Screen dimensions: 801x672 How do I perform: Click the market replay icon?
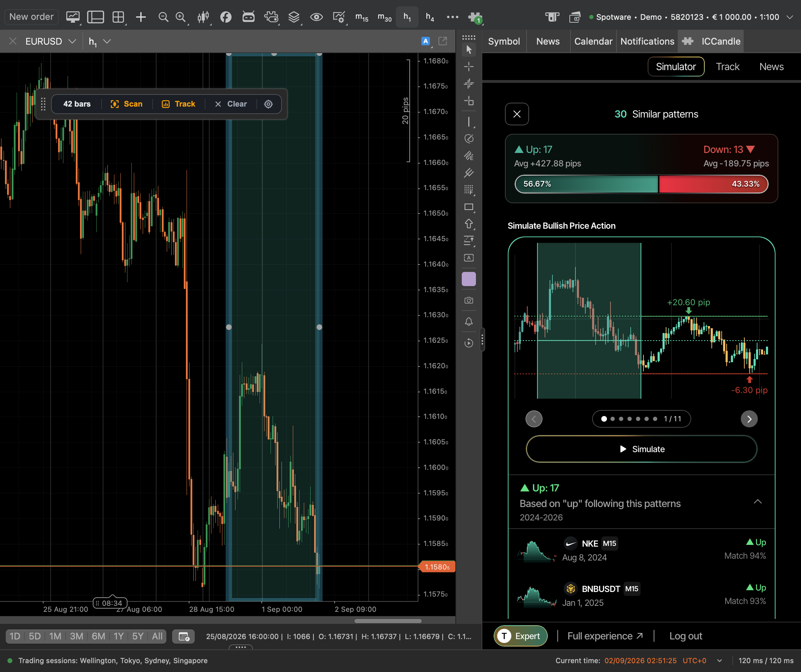tap(469, 343)
